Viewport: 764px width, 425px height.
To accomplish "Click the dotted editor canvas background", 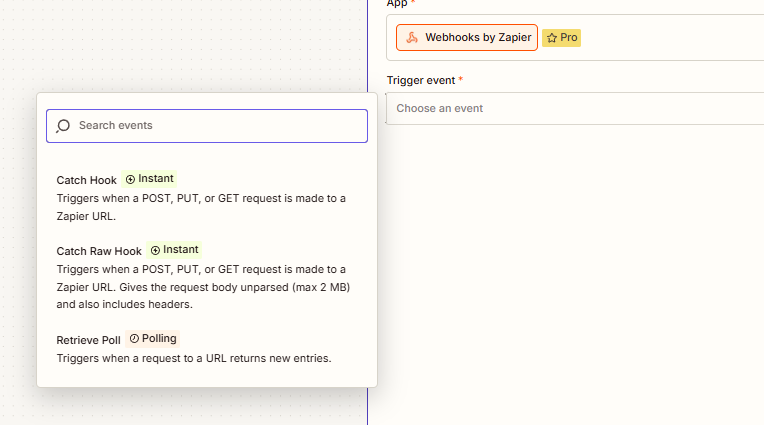I will [180, 45].
